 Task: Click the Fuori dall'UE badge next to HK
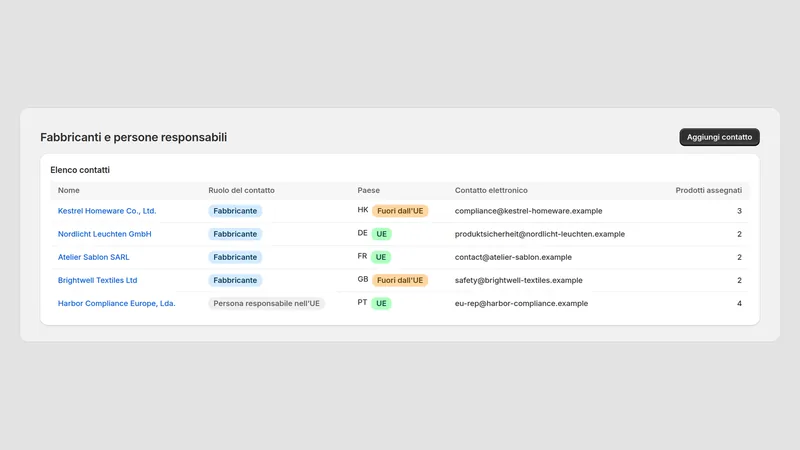[x=400, y=211]
